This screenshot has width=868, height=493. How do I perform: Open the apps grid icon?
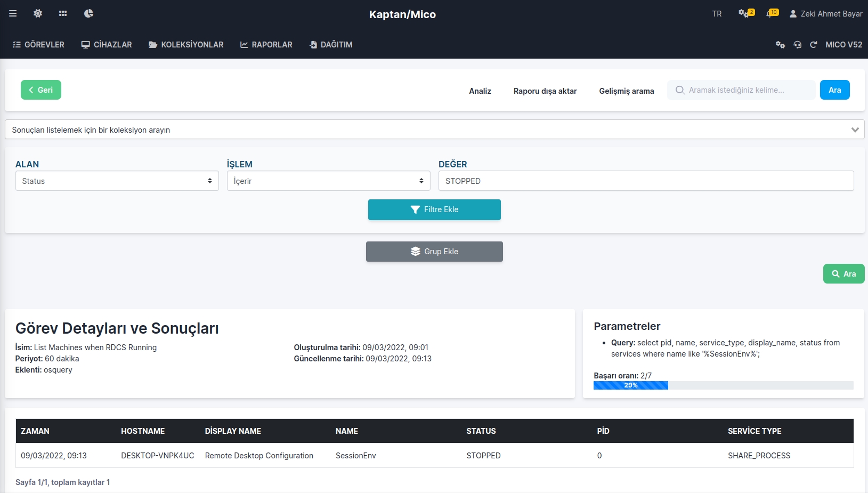(x=63, y=13)
